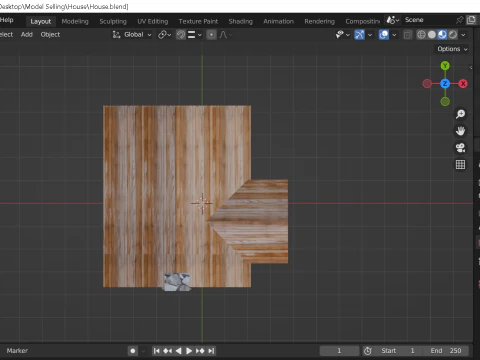Click the pin scene icon
The width and height of the screenshot is (480, 360).
(459, 20)
